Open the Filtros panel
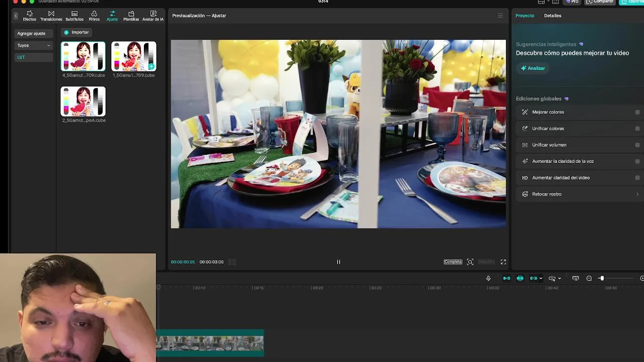 94,16
